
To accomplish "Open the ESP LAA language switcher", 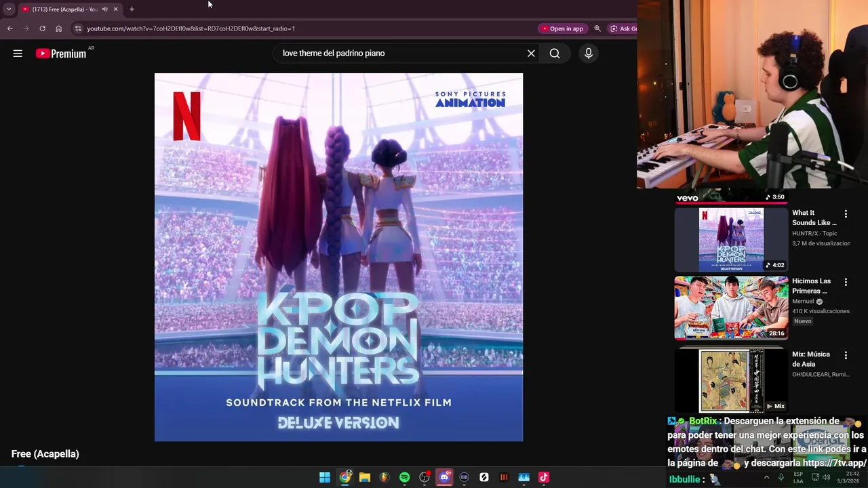I will click(x=798, y=477).
